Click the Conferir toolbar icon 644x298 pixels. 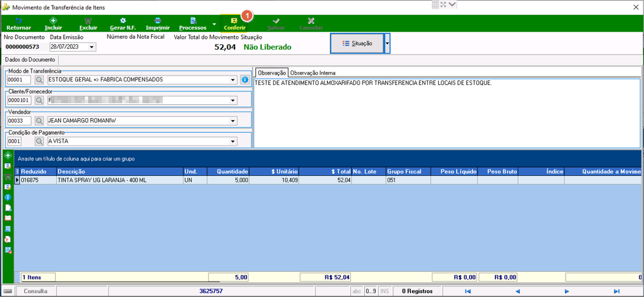pyautogui.click(x=234, y=21)
